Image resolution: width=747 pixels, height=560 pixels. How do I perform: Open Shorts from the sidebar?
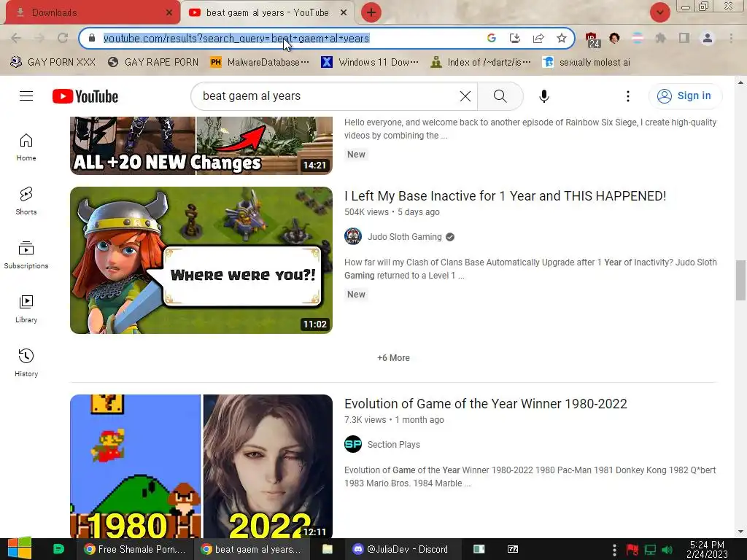tap(26, 201)
